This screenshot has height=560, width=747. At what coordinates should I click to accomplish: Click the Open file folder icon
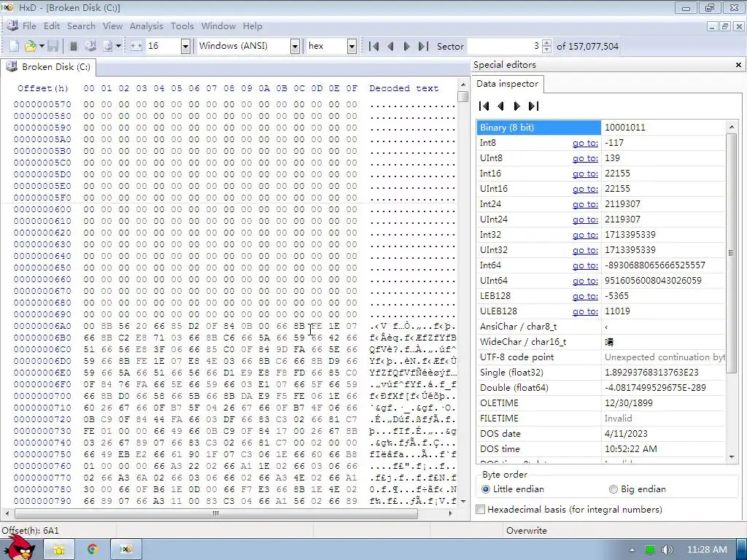[30, 46]
